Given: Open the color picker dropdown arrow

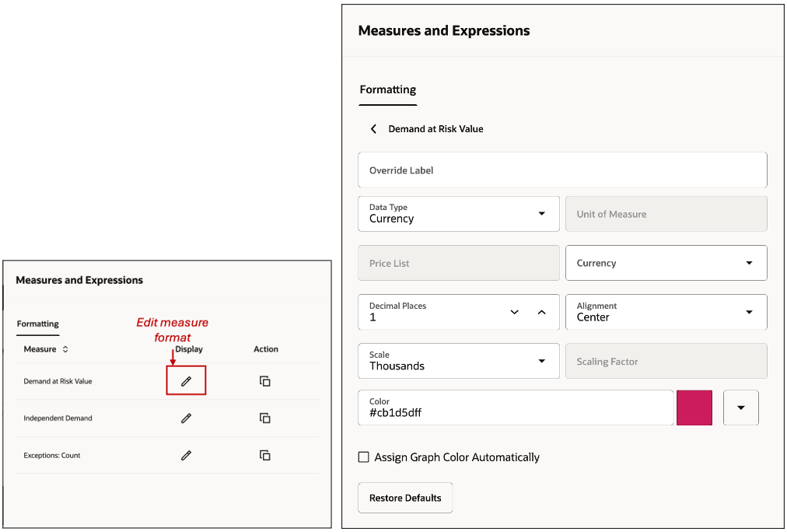Looking at the screenshot, I should pyautogui.click(x=740, y=408).
